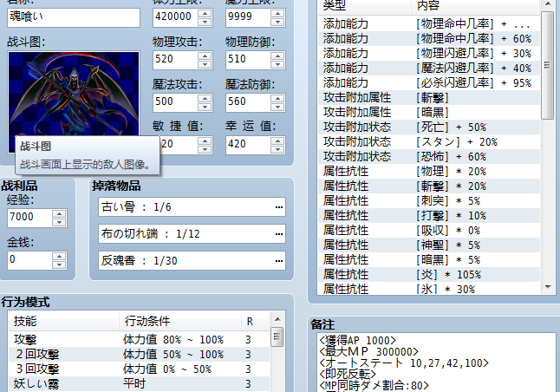The width and height of the screenshot is (560, 392).
Task: Select feature 魔法闪避几率 + 40%
Action: 428,68
